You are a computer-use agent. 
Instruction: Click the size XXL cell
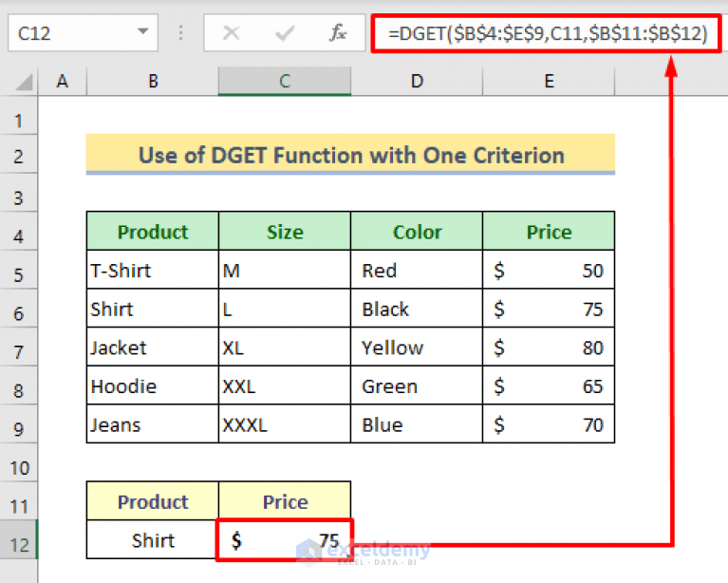(x=285, y=386)
